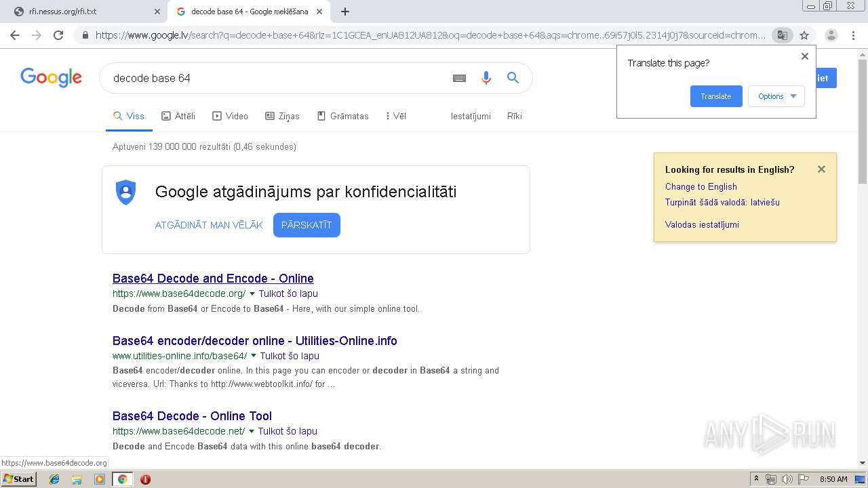The image size is (868, 488).
Task: Click the network tray icon
Action: (x=771, y=479)
